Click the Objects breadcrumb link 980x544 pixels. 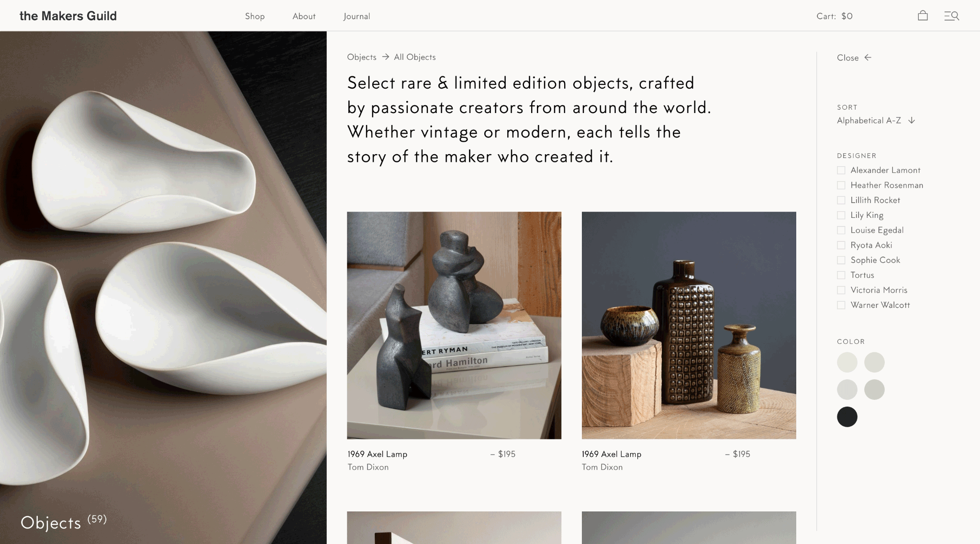(362, 57)
